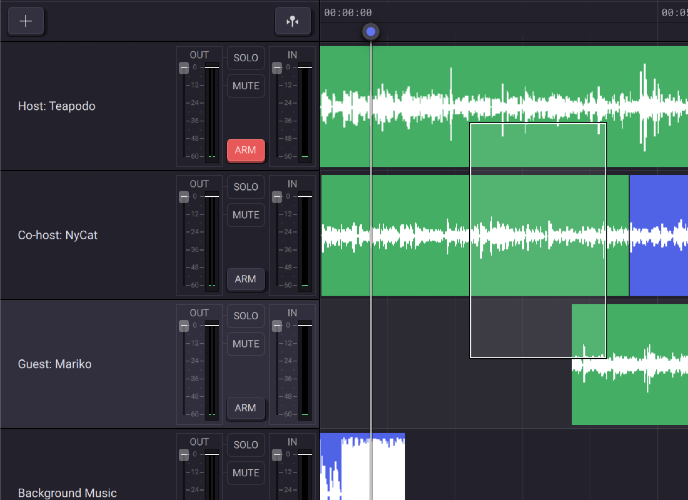Click Host: Teapodo OUT fader handle
Viewport: 688px width, 500px height.
click(x=184, y=68)
